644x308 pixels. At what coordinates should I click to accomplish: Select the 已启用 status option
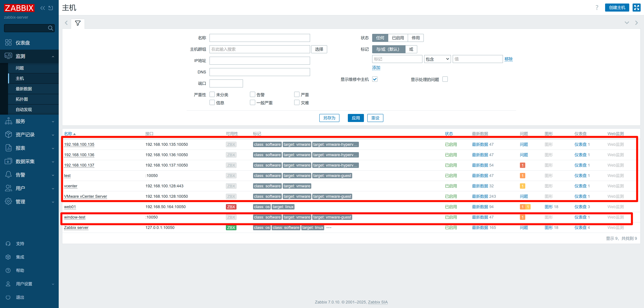(398, 38)
